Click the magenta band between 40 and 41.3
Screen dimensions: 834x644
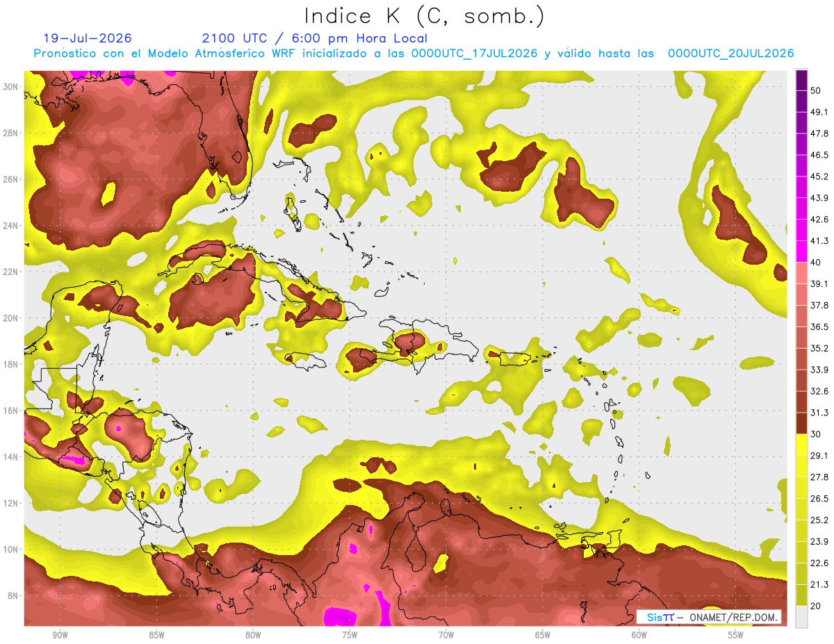pyautogui.click(x=801, y=251)
